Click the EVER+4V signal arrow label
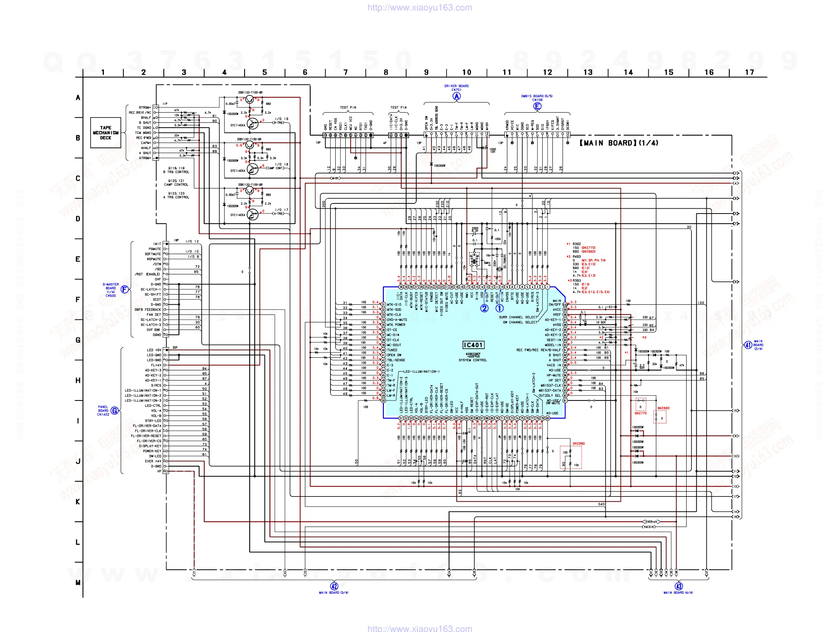Image resolution: width=840 pixels, height=632 pixels. click(651, 522)
